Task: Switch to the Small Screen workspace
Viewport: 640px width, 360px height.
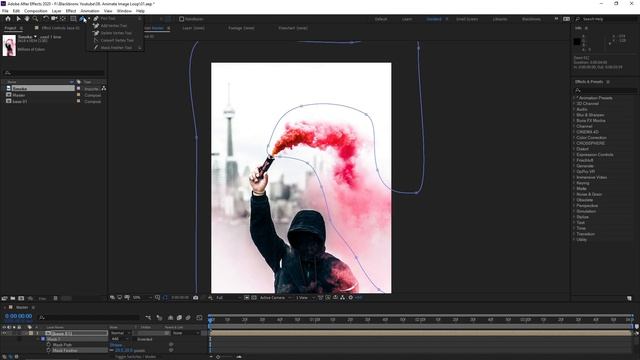Action: [x=467, y=19]
